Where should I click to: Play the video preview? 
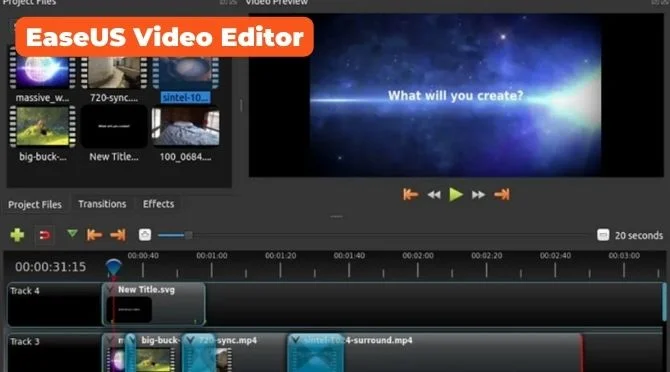coord(456,194)
